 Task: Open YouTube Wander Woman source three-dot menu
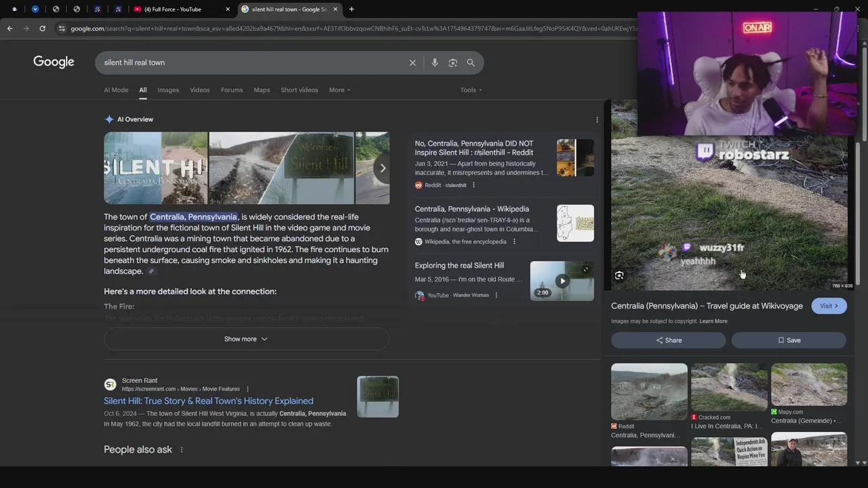pyautogui.click(x=496, y=295)
